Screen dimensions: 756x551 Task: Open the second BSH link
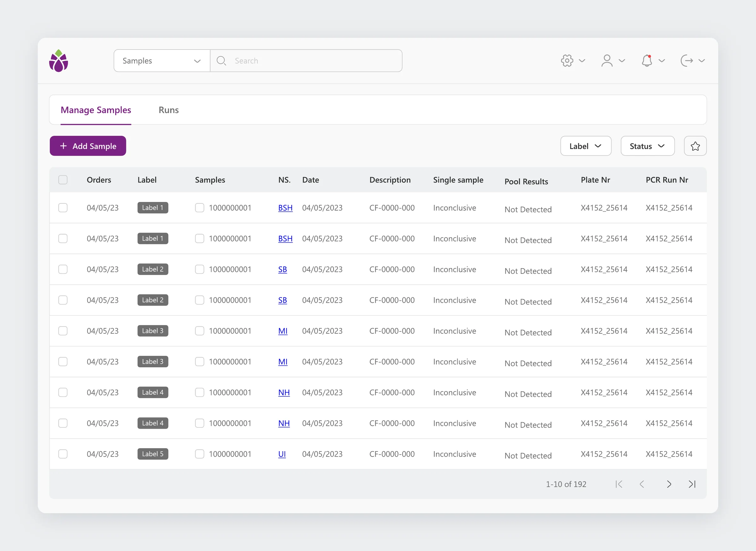285,239
